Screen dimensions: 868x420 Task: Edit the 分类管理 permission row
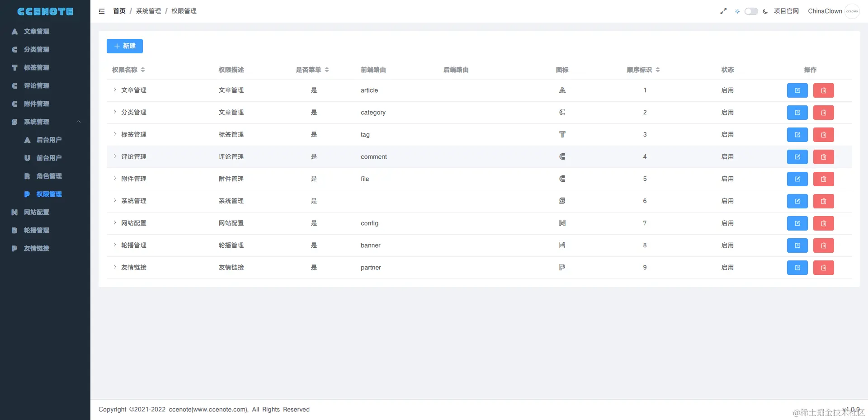[x=797, y=113]
